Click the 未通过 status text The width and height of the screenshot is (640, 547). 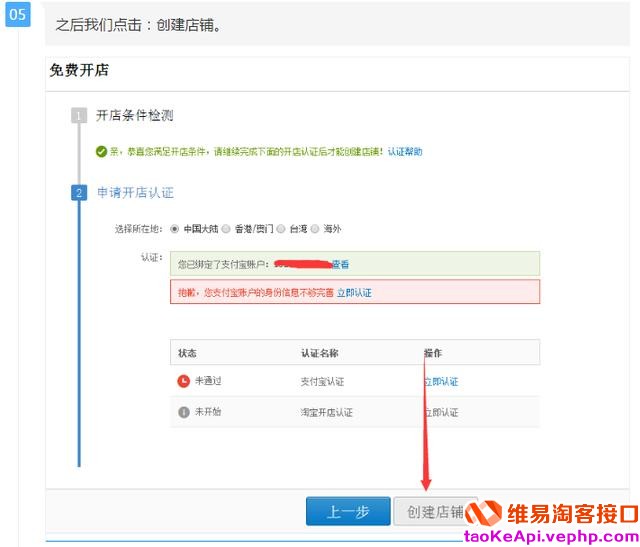208,381
